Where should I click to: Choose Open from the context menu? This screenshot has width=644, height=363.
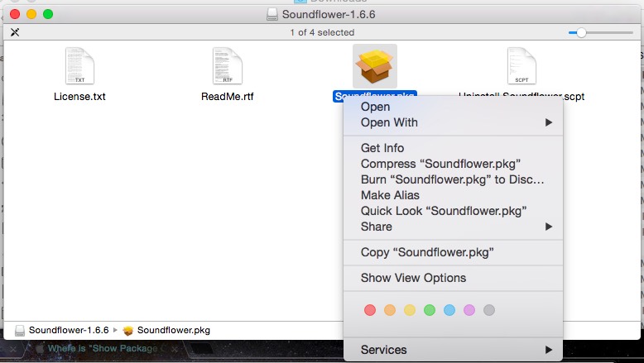coord(453,107)
